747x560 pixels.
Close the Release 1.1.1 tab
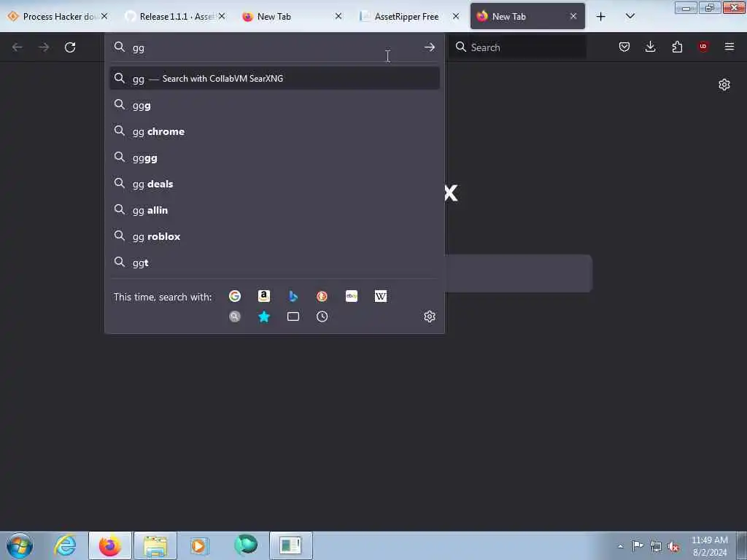pos(222,16)
